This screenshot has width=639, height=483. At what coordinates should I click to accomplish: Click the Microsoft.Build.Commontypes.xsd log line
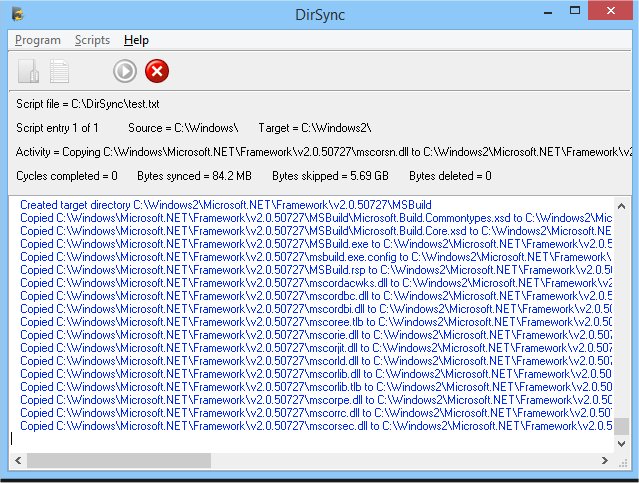click(316, 218)
